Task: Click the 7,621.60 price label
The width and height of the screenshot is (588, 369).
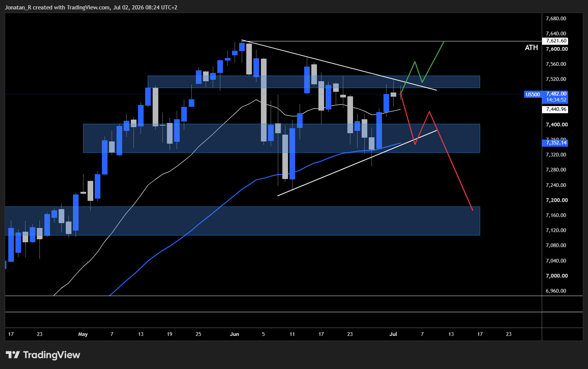Action: [556, 41]
